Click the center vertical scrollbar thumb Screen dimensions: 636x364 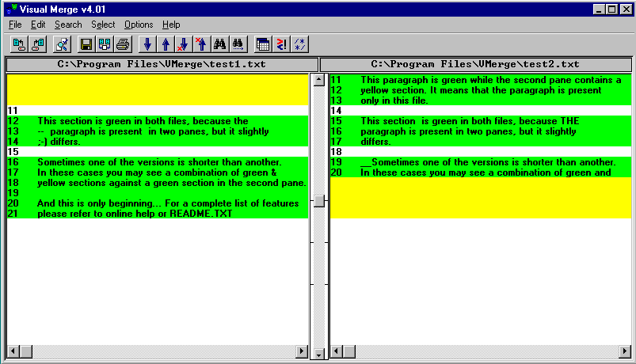[x=319, y=201]
